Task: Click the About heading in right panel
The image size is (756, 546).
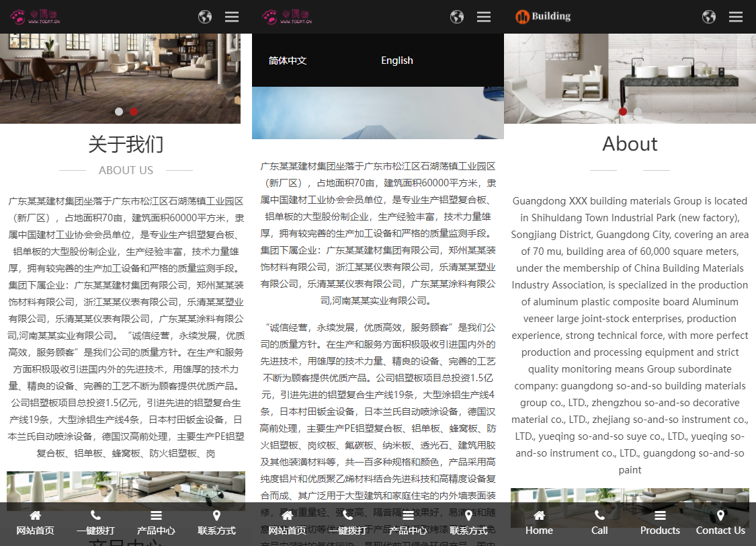Action: [630, 144]
